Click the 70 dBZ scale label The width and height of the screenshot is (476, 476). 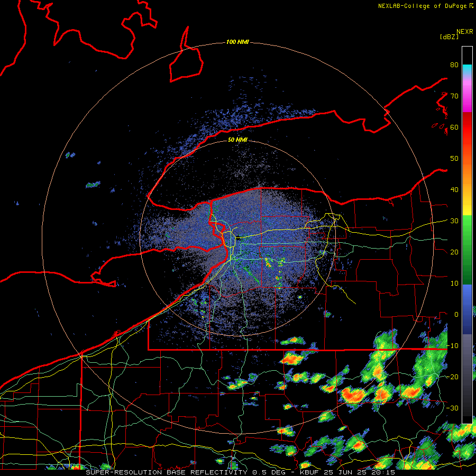coord(454,96)
